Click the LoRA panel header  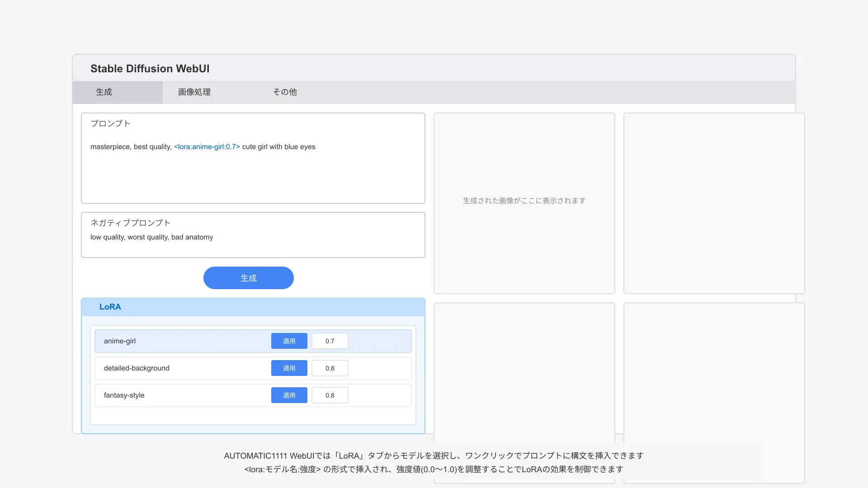point(253,307)
